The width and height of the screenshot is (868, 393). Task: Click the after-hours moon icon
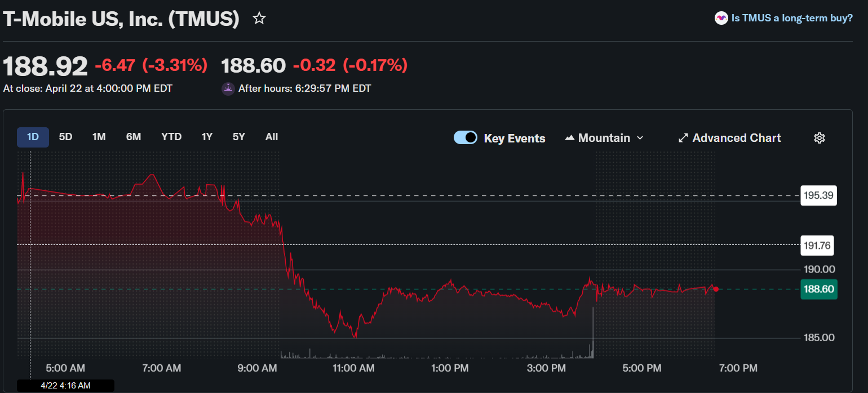(x=228, y=88)
